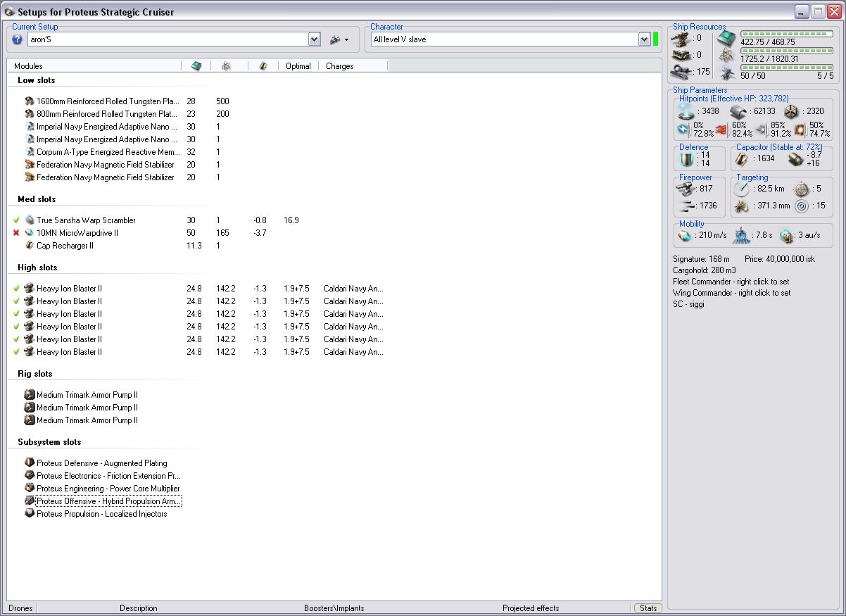Open the Current Setup dropdown arrow
Viewport: 846px width, 616px height.
[315, 39]
